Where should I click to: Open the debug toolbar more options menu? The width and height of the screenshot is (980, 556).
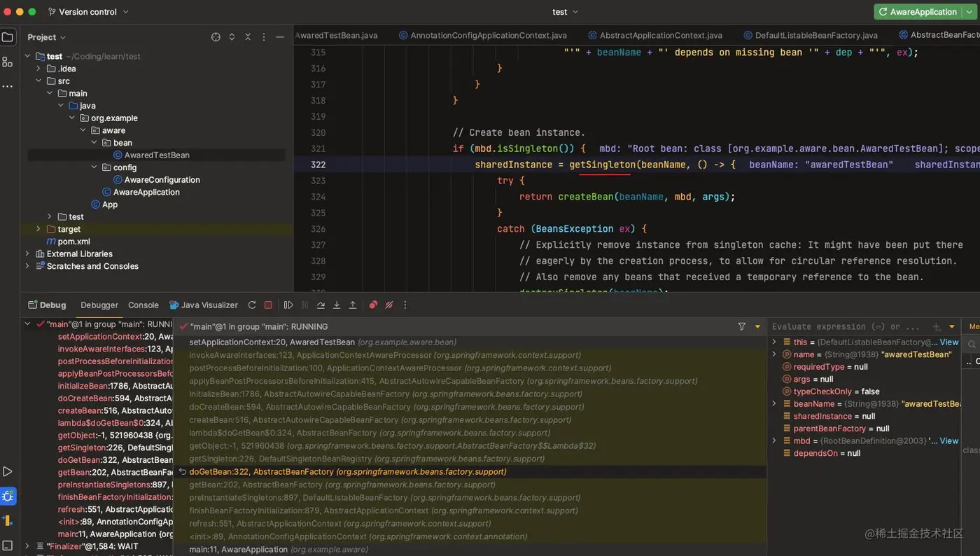click(x=405, y=305)
